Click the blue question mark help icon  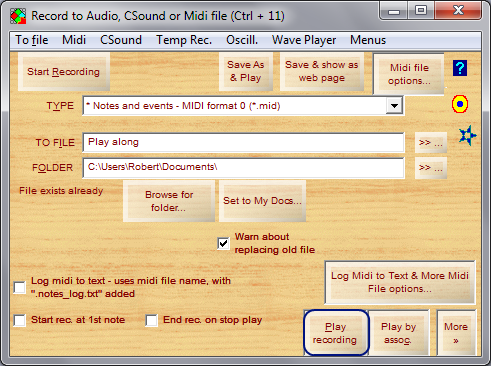460,68
